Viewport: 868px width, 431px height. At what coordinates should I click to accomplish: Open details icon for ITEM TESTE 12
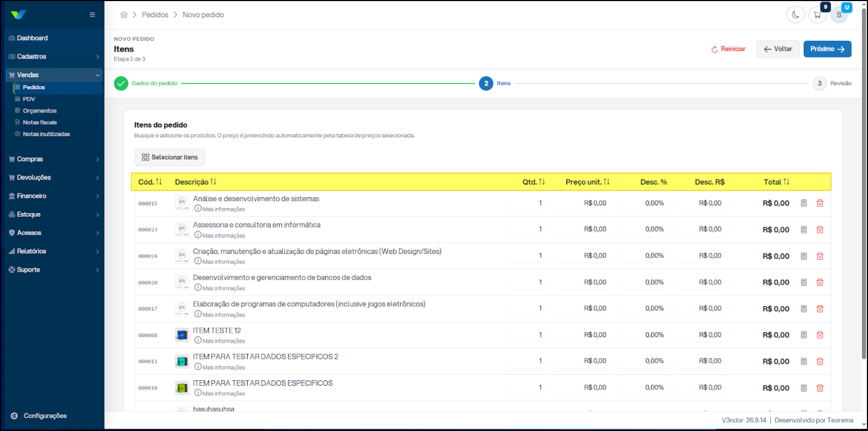(x=804, y=335)
